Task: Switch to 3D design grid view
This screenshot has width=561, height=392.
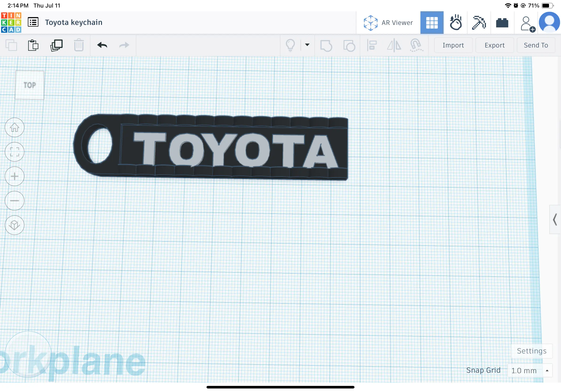Action: click(432, 23)
